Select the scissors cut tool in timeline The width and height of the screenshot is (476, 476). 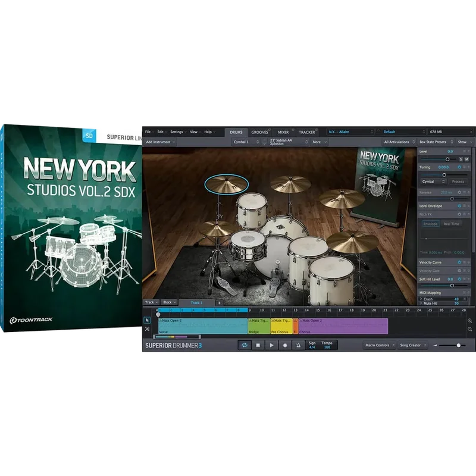click(147, 329)
